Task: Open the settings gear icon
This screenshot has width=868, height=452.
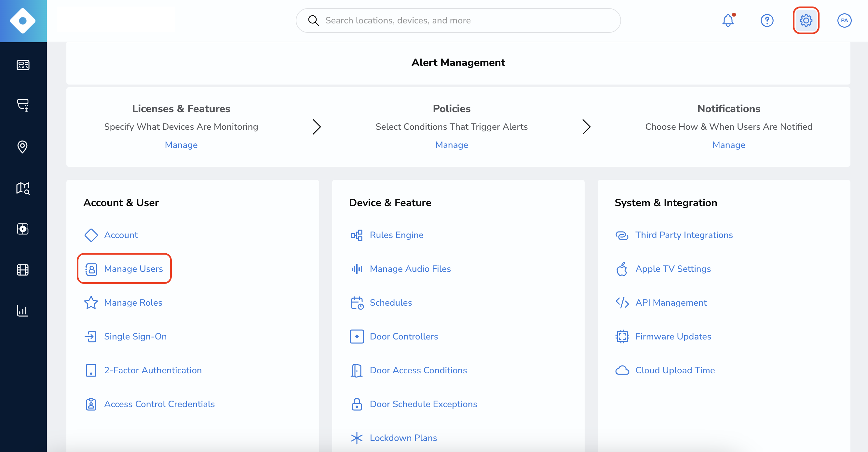Action: [x=806, y=20]
